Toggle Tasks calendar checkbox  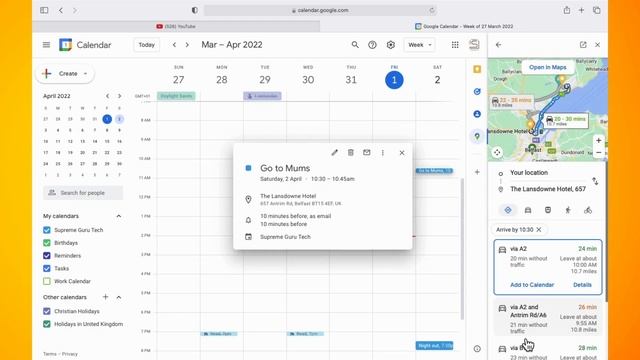[x=47, y=269]
